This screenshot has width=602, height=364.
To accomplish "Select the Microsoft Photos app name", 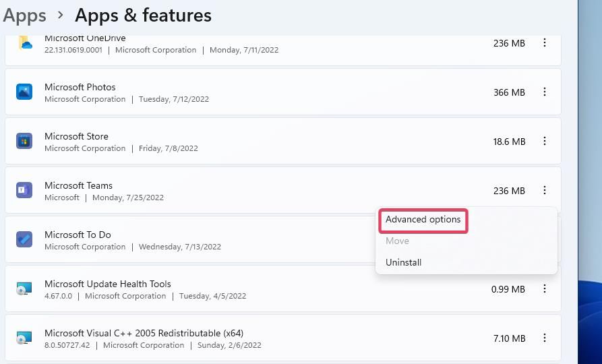I will pyautogui.click(x=80, y=87).
